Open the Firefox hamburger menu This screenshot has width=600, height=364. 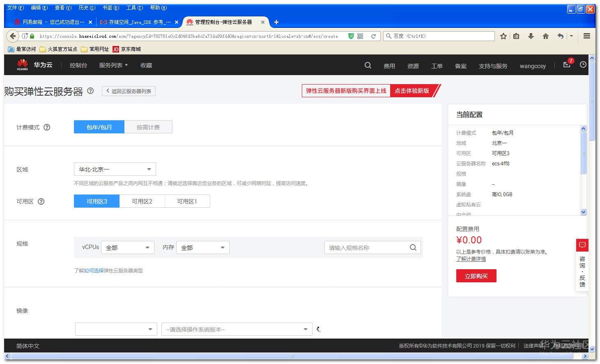(x=587, y=36)
